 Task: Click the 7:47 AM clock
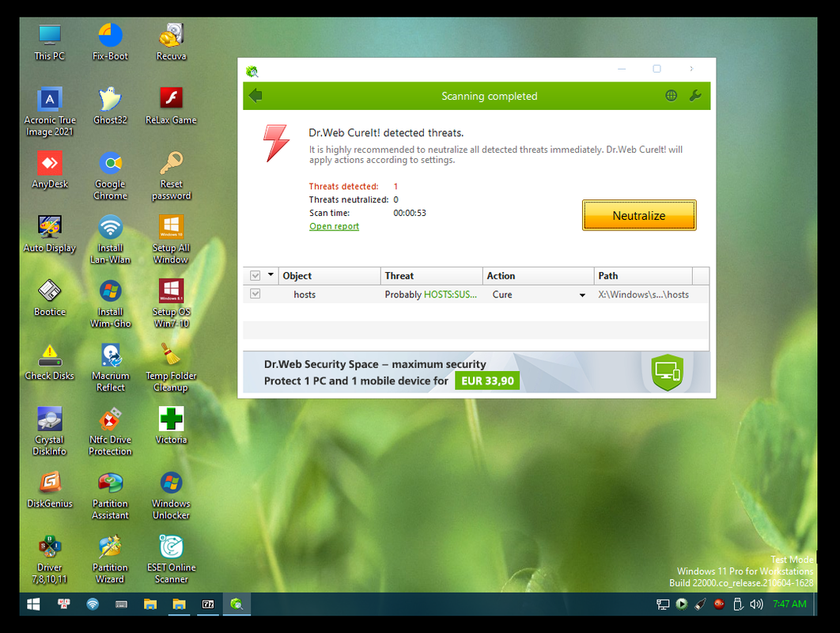[789, 604]
